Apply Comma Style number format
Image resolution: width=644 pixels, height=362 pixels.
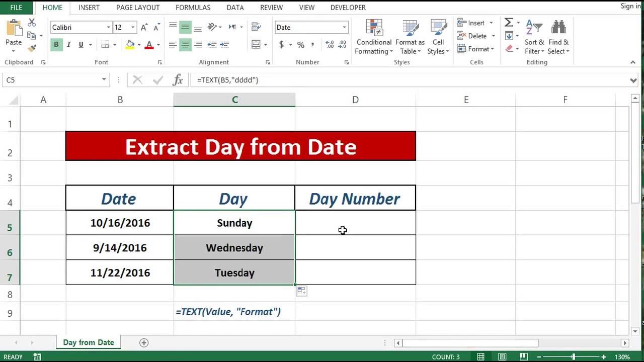point(312,45)
